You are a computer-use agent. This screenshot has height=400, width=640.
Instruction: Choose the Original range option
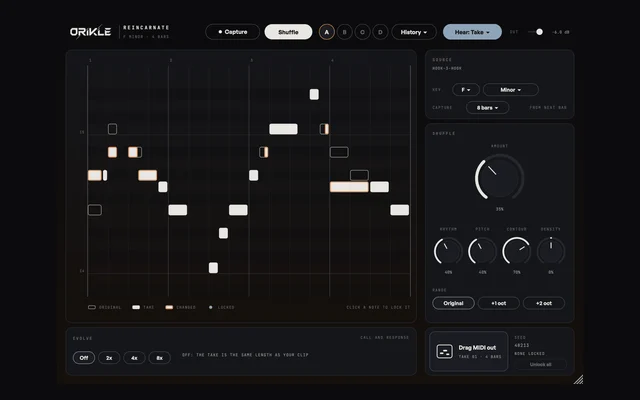tap(453, 303)
